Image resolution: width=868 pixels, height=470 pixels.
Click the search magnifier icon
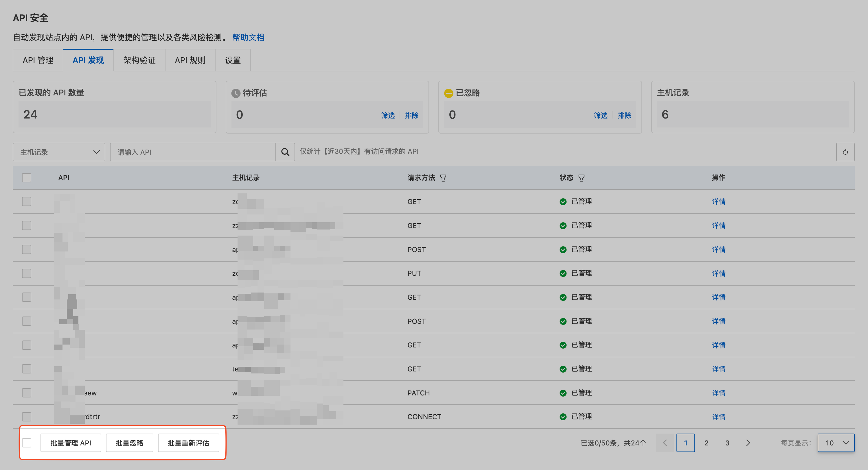285,152
